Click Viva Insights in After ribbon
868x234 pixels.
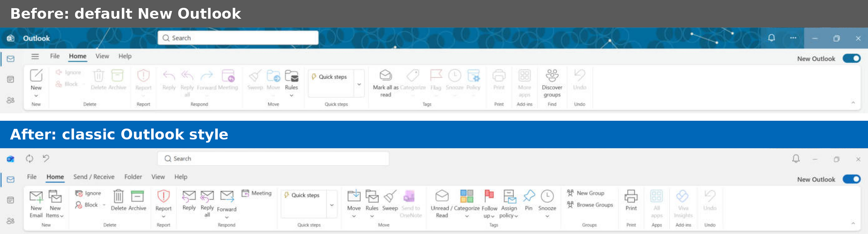(683, 204)
